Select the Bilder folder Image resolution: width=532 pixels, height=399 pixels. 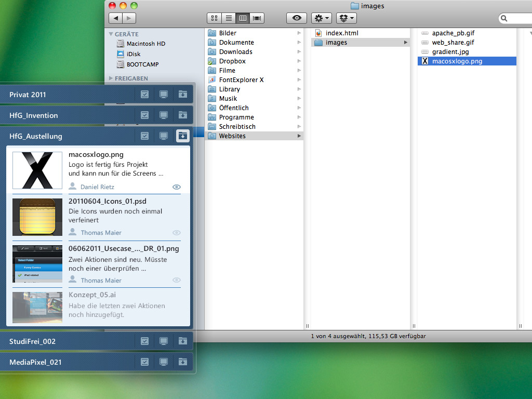tap(254, 33)
